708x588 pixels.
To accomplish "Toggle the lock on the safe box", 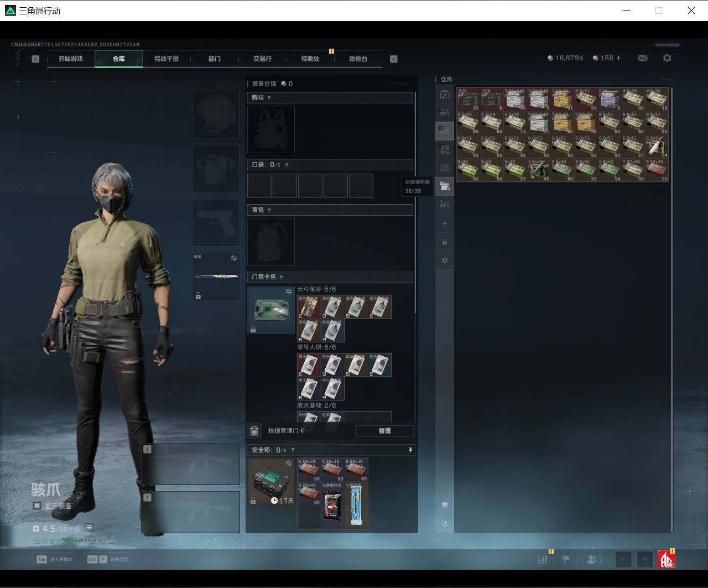I will click(253, 501).
